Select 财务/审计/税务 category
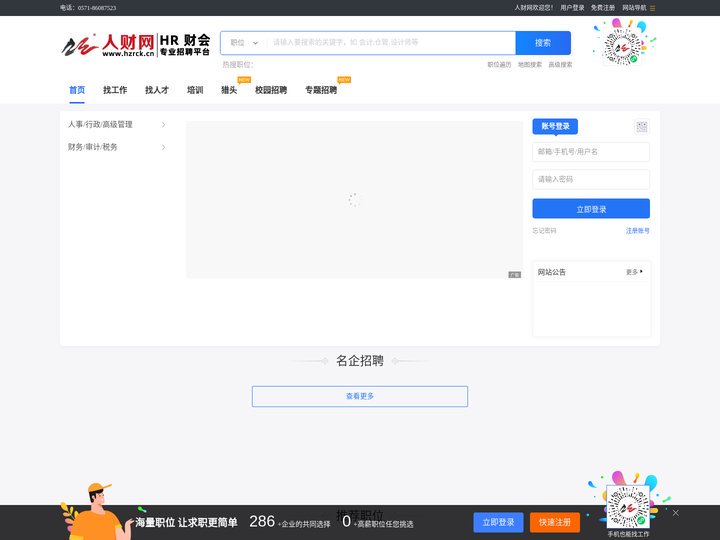The image size is (720, 540). tap(93, 147)
